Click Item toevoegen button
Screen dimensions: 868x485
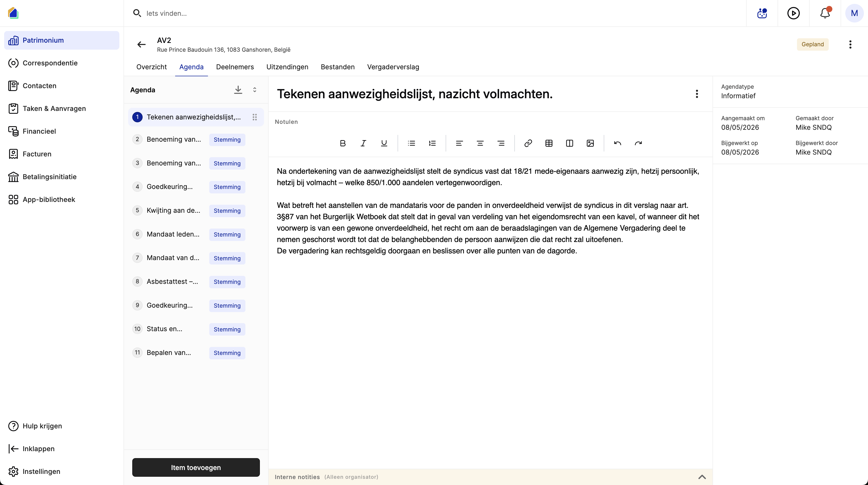pos(196,467)
